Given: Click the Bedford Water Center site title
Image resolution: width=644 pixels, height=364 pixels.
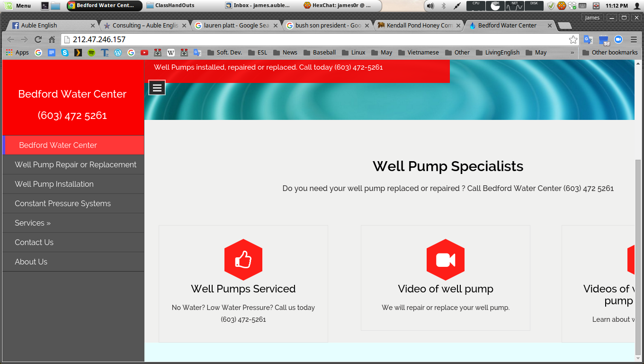Looking at the screenshot, I should (x=72, y=94).
